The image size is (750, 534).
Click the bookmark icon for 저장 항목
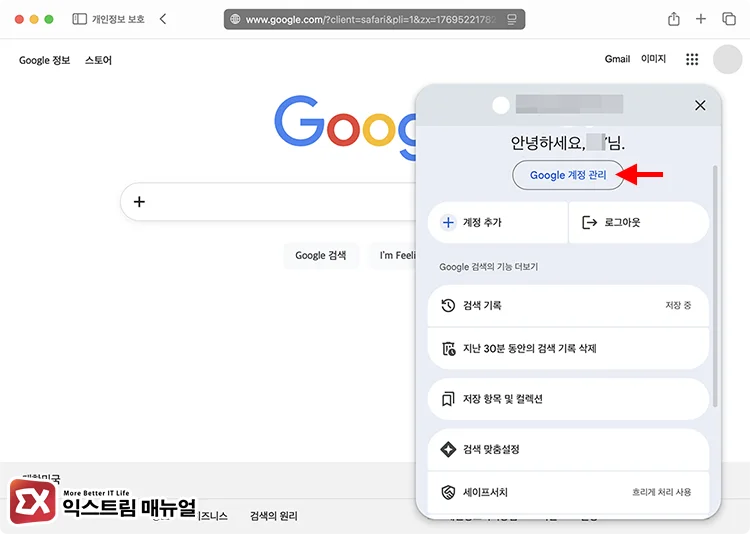(448, 399)
